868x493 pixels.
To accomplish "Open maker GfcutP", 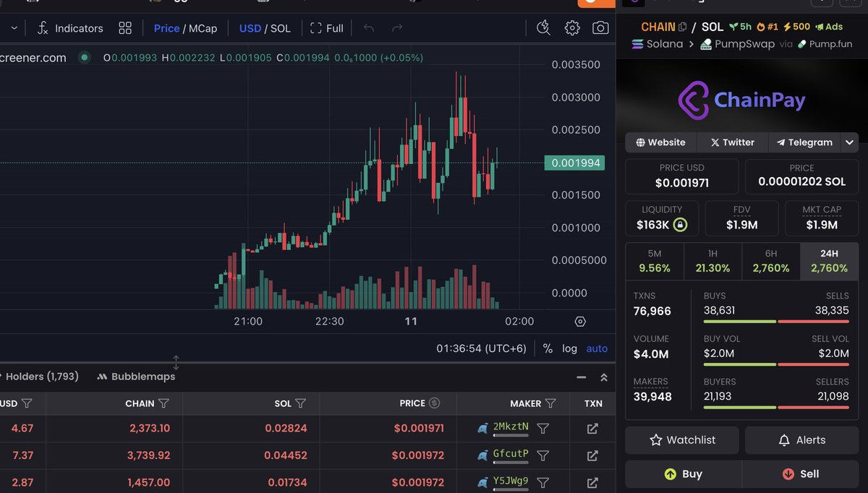I will point(511,454).
